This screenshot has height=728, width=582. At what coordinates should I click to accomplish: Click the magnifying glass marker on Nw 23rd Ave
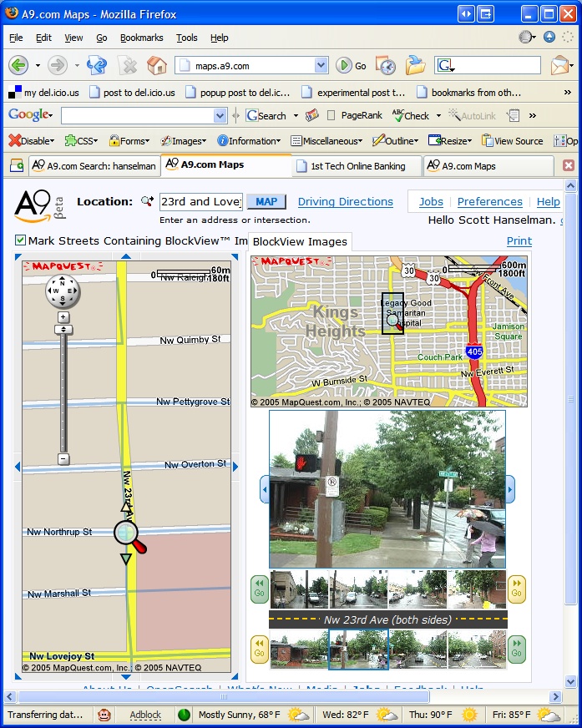127,533
